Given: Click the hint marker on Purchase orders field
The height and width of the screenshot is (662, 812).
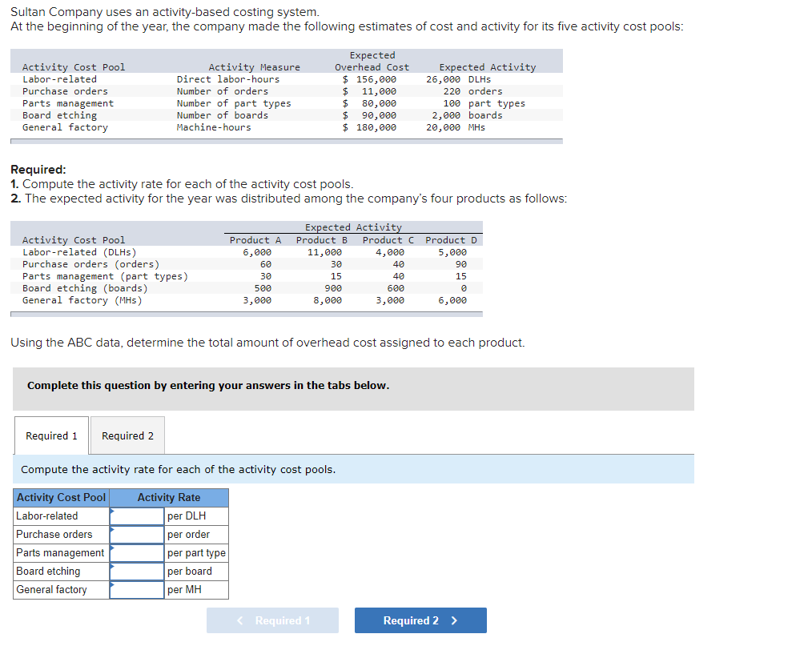Looking at the screenshot, I should 112,530.
